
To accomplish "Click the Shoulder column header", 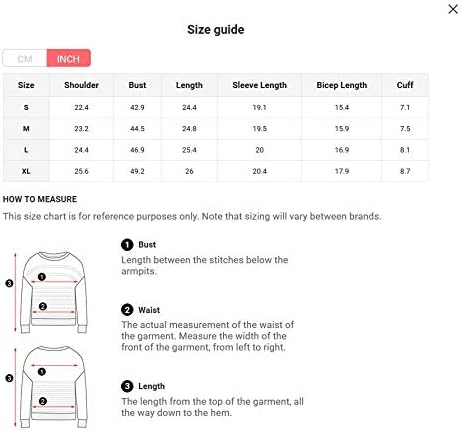I will (81, 85).
